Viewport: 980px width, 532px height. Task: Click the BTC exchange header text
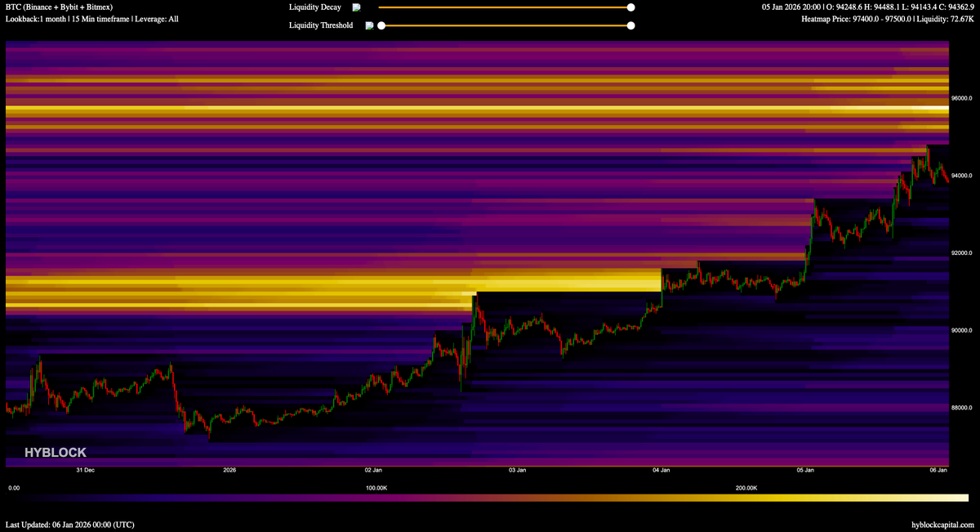point(60,7)
